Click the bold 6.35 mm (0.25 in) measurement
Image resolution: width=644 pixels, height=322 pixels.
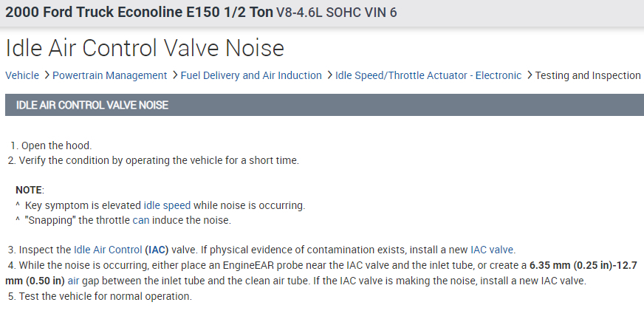pyautogui.click(x=563, y=265)
